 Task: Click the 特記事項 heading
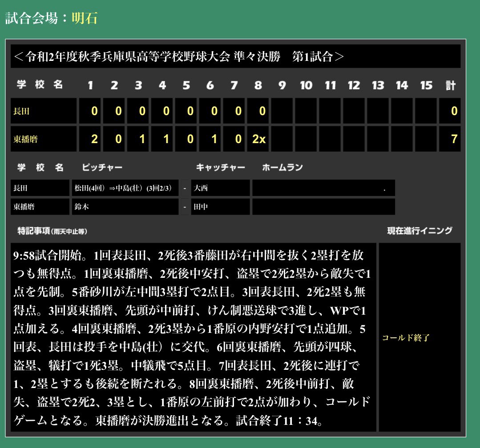(x=52, y=231)
